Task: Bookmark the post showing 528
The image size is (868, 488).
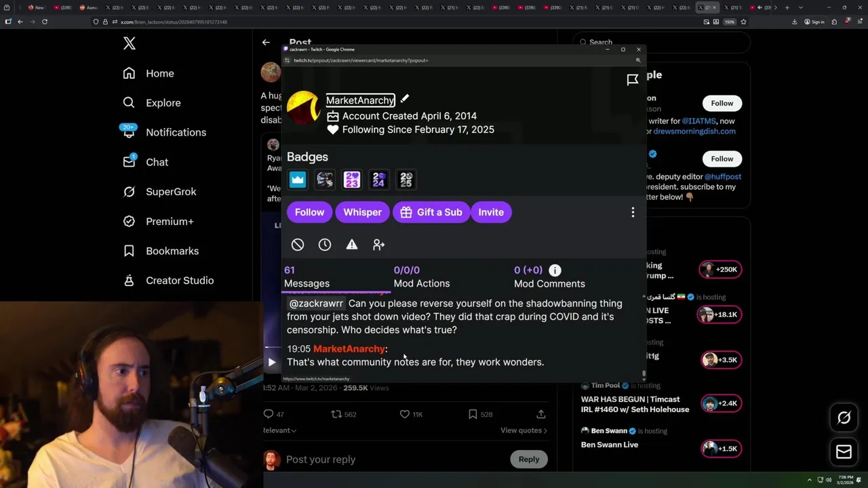Action: [473, 414]
